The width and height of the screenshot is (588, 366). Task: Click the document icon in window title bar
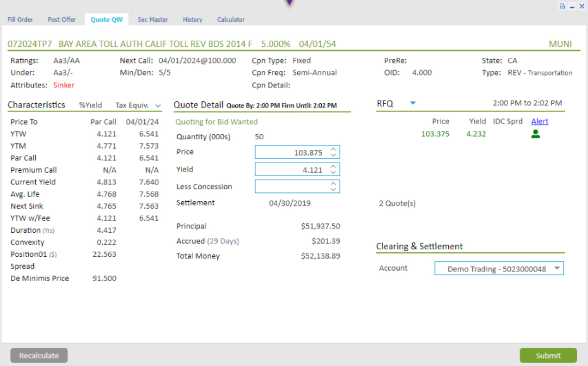point(563,7)
